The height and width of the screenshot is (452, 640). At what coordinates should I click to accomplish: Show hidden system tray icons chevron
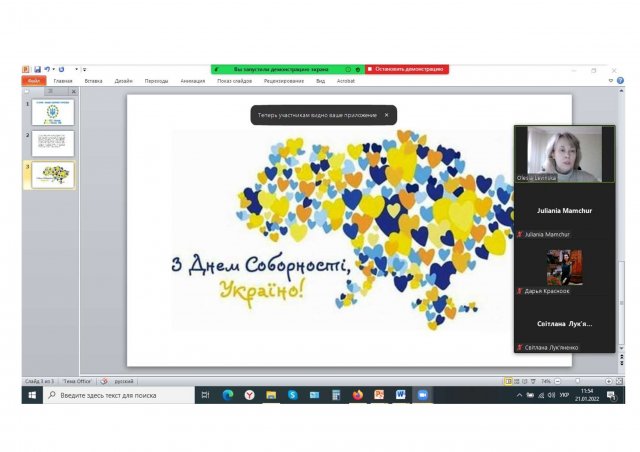(518, 395)
